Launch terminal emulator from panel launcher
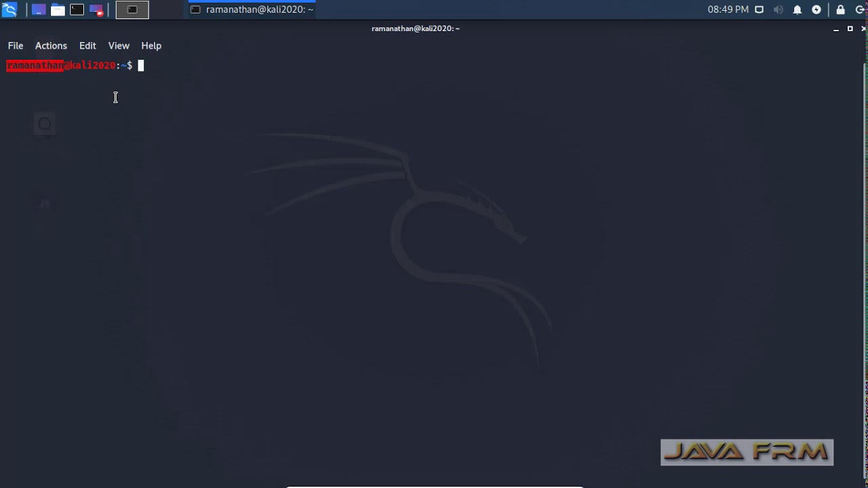Viewport: 868px width, 488px height. [77, 9]
